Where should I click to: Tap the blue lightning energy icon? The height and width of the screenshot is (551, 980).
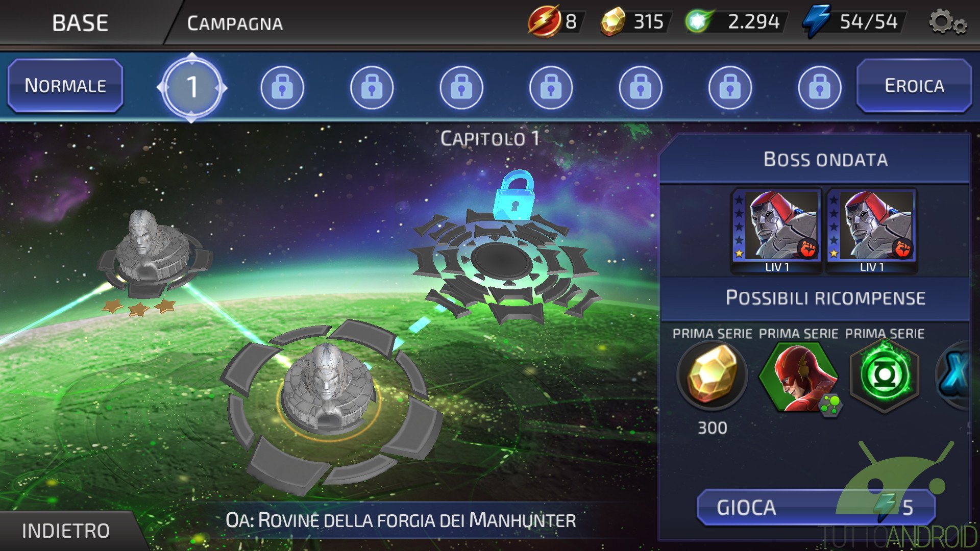(x=816, y=21)
